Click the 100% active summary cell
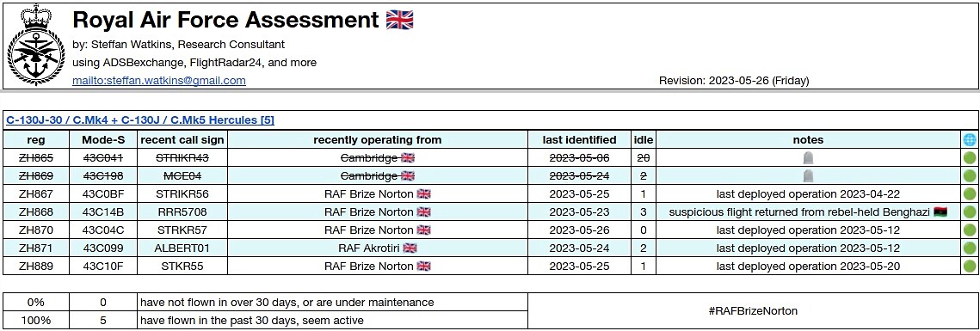 click(x=36, y=321)
